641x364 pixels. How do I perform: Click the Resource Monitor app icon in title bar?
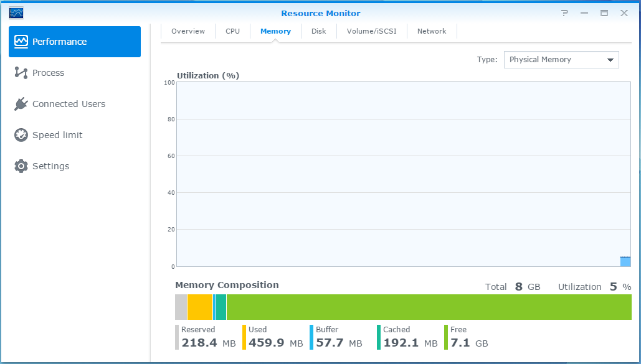[16, 13]
